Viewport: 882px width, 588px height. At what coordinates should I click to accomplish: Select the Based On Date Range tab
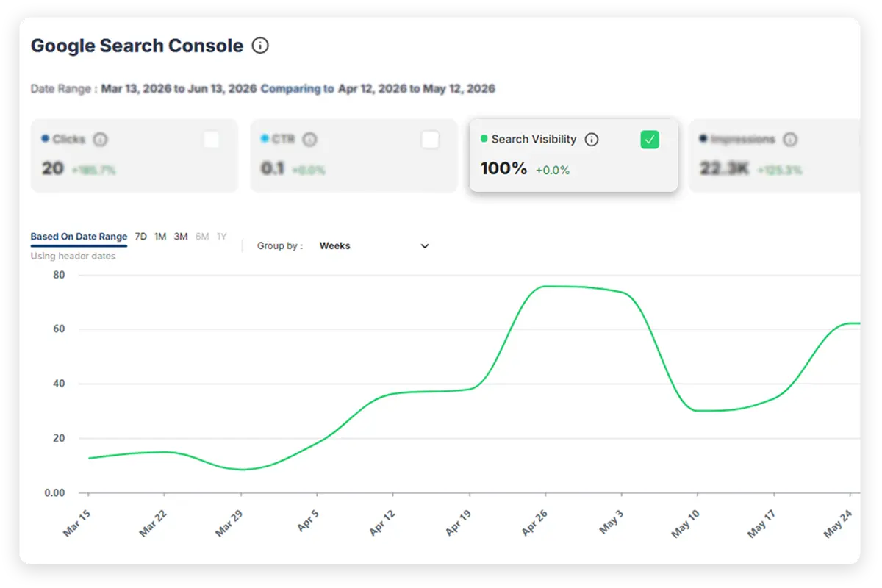tap(79, 237)
